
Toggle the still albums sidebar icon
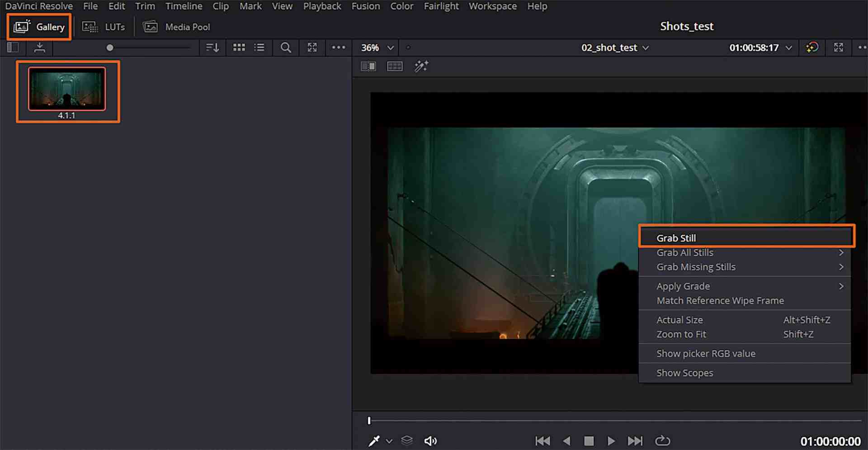[13, 47]
